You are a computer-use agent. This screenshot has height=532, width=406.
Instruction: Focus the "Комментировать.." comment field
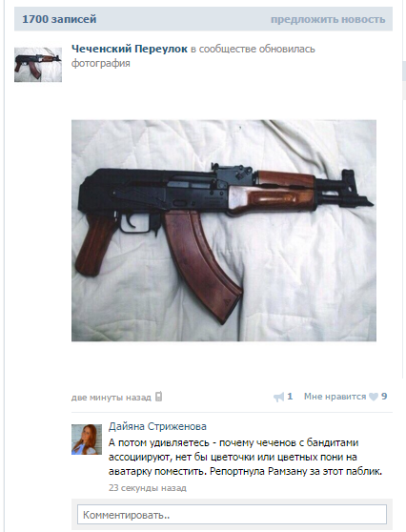click(232, 514)
